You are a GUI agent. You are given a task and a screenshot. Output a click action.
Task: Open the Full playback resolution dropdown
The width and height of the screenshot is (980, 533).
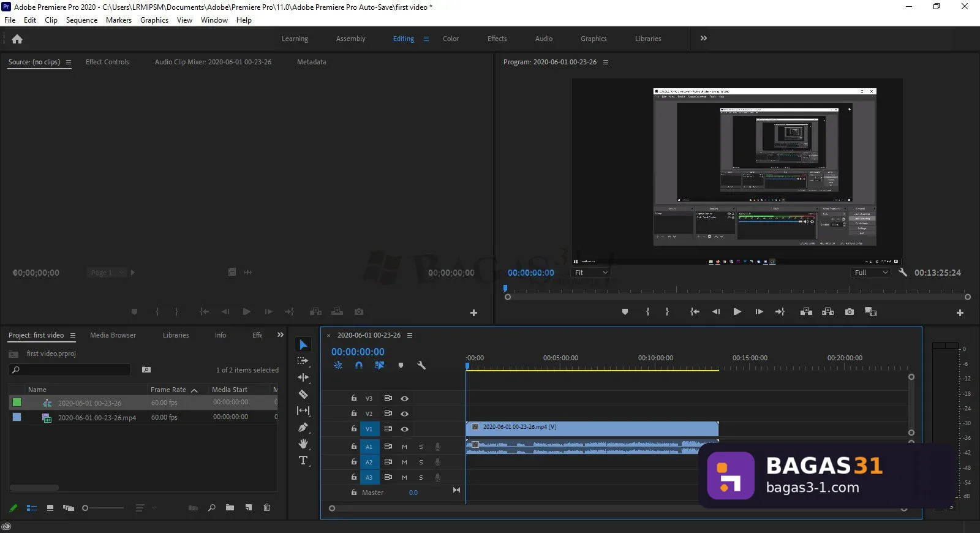(871, 273)
